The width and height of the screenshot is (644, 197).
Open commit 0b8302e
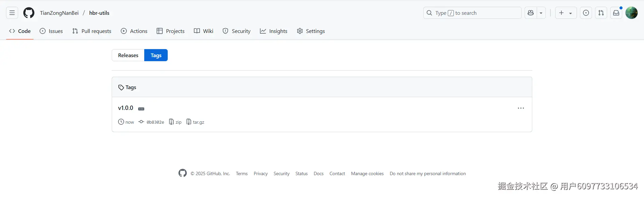152,122
